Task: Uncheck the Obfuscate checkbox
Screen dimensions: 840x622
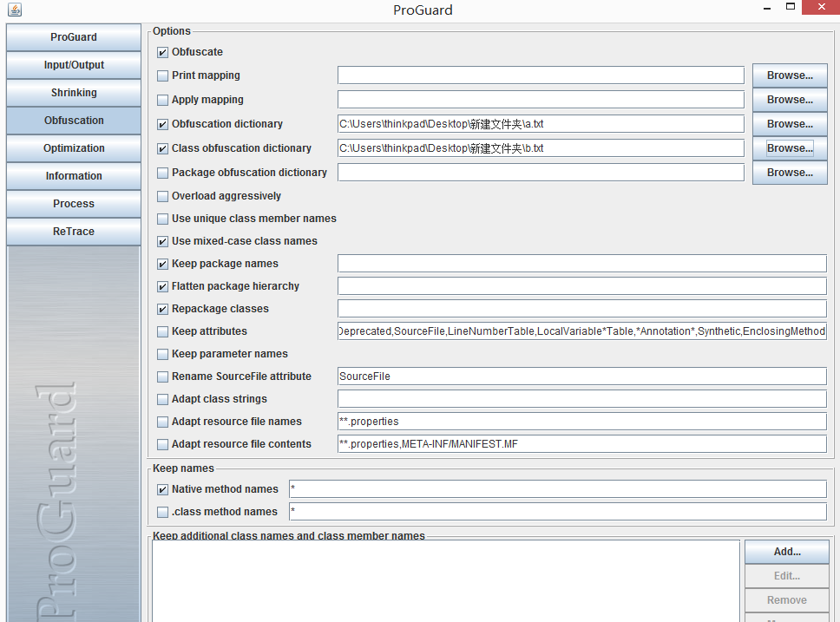Action: point(163,53)
